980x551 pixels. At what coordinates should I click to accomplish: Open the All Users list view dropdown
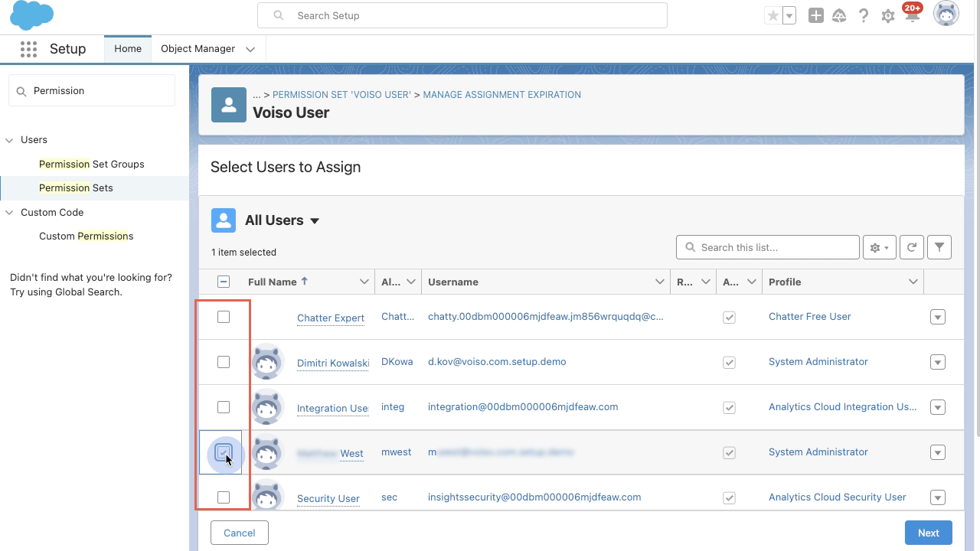314,221
